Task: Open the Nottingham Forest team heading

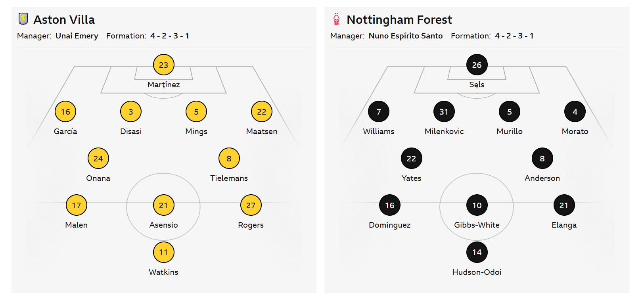Action: coord(399,19)
